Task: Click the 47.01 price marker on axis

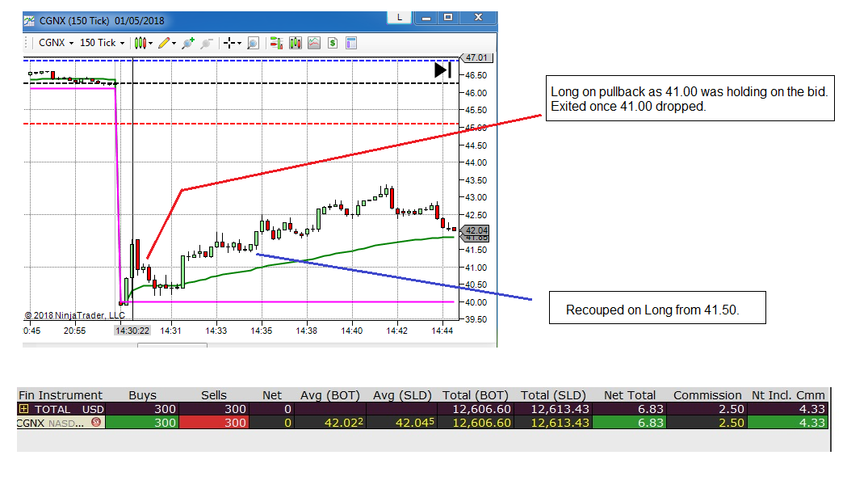Action: pos(476,57)
